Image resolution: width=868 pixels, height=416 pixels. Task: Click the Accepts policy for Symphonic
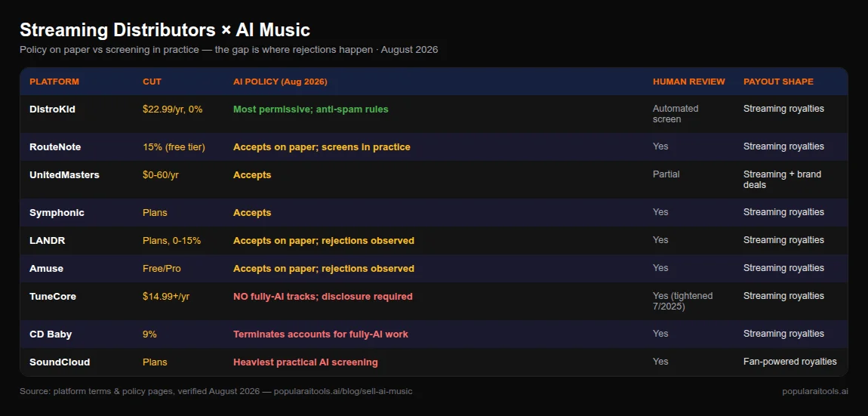pos(252,213)
